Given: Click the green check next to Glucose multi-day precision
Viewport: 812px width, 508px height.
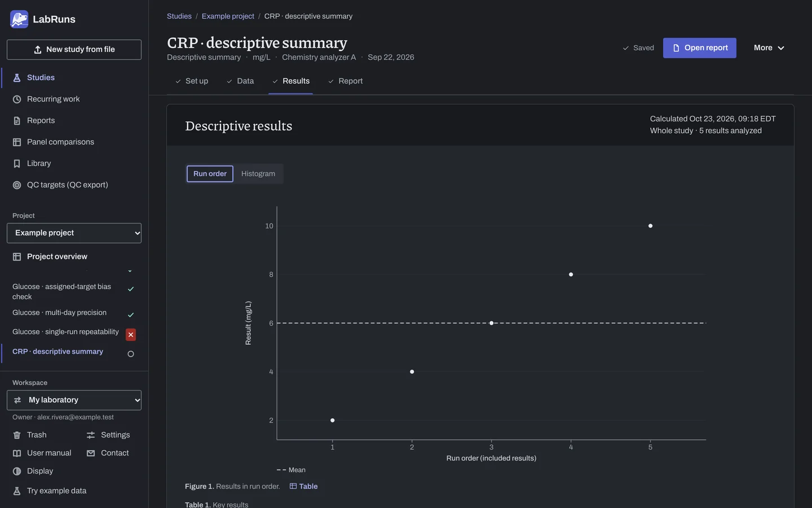Looking at the screenshot, I should 131,315.
